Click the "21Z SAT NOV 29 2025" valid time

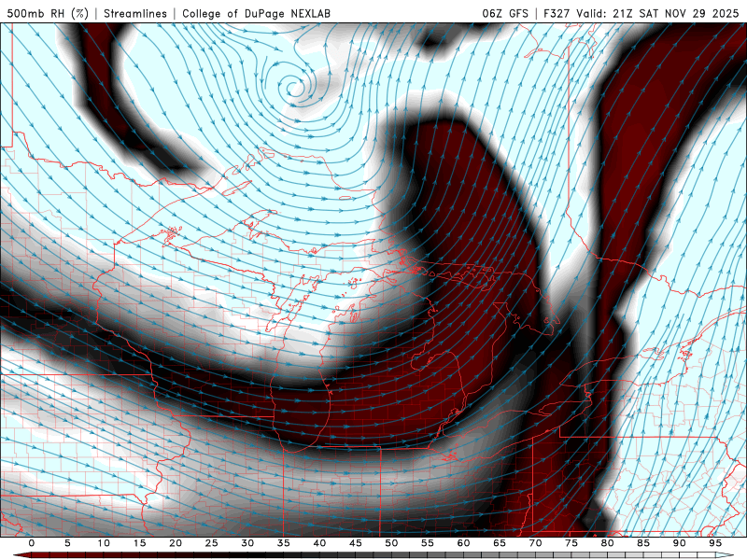[x=675, y=13]
